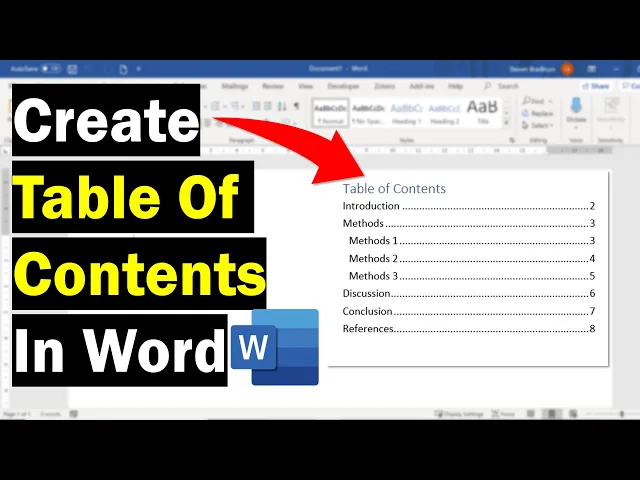The width and height of the screenshot is (640, 480).
Task: Click the Introduction entry in contents
Action: tap(469, 206)
